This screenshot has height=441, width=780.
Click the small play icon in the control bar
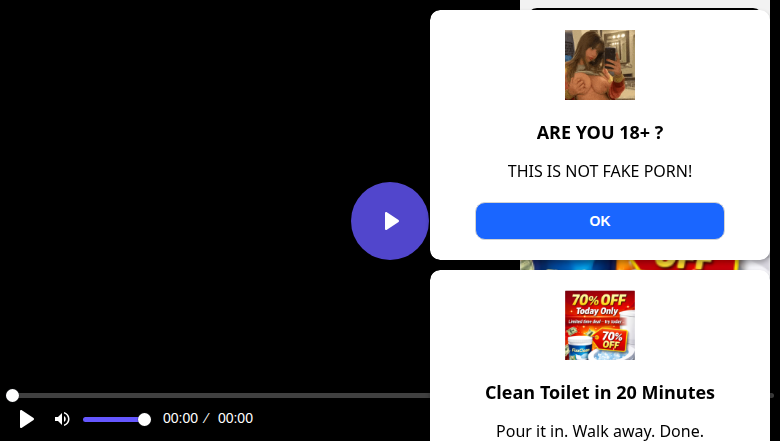point(26,419)
